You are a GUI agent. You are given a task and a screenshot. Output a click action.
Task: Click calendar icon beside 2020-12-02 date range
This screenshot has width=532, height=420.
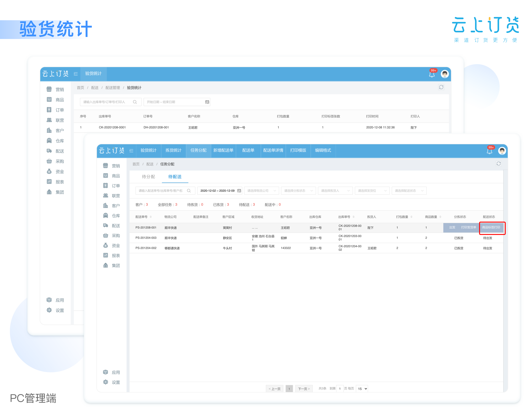(239, 191)
